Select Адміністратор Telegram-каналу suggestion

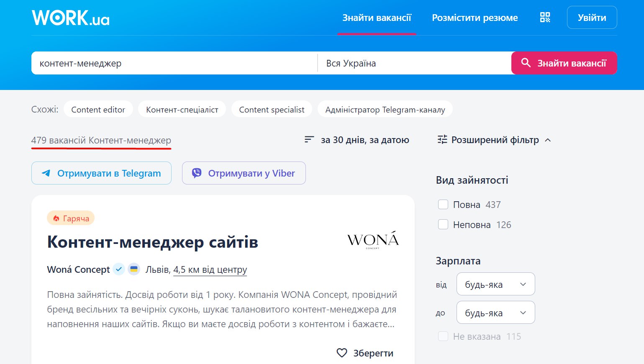coord(385,110)
